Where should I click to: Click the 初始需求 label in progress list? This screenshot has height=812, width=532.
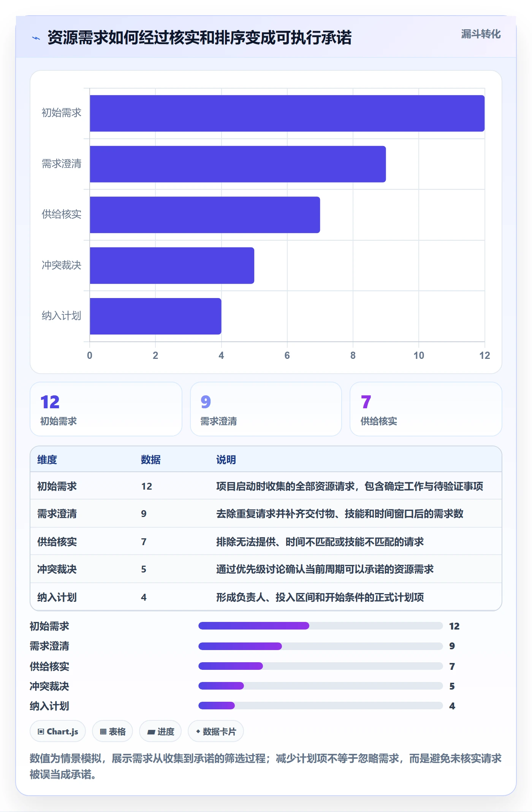point(49,626)
